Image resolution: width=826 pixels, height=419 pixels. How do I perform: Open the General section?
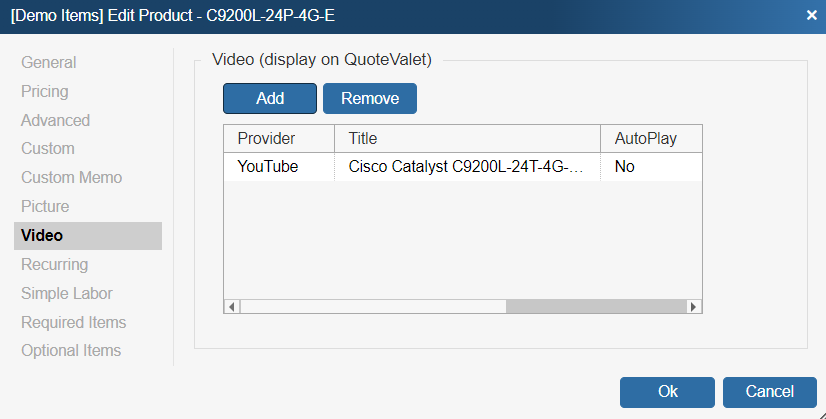click(48, 63)
